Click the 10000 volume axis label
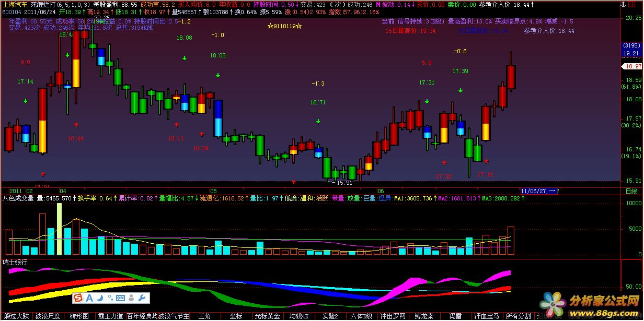The width and height of the screenshot is (644, 321). coord(632,203)
